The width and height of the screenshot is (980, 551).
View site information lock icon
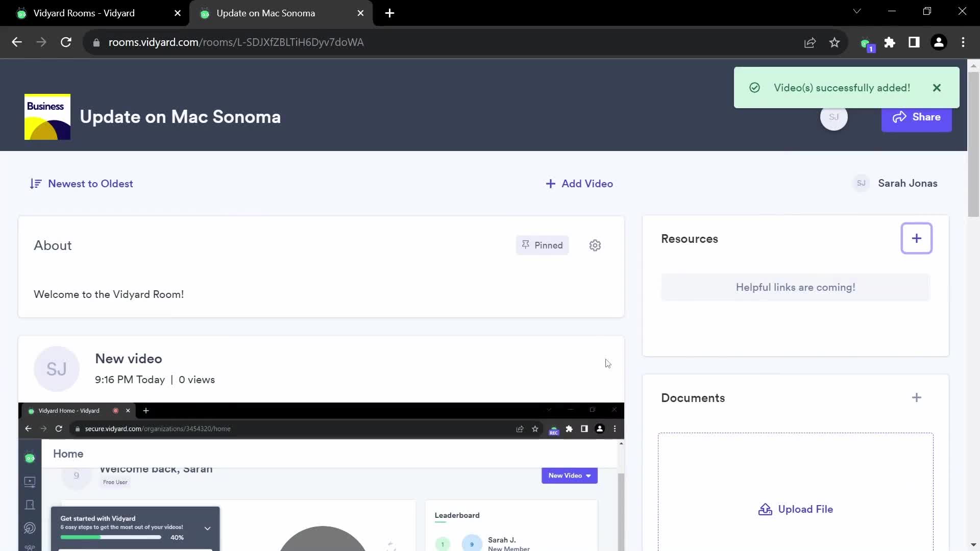96,43
